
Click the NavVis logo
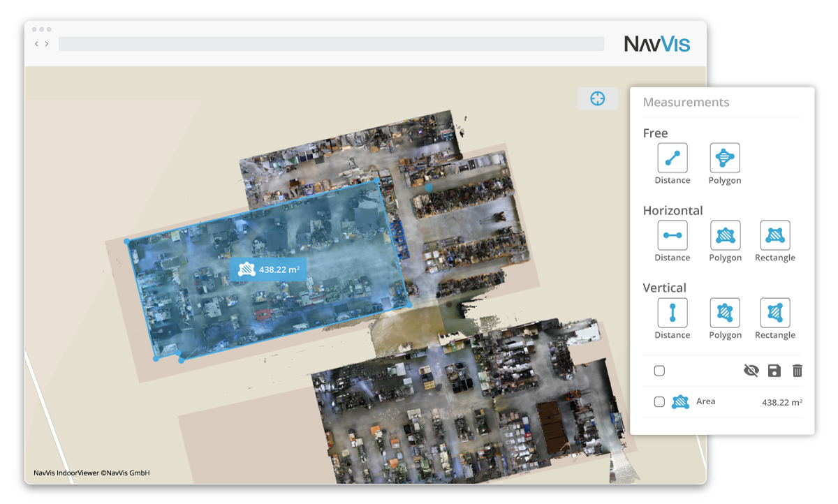click(656, 44)
